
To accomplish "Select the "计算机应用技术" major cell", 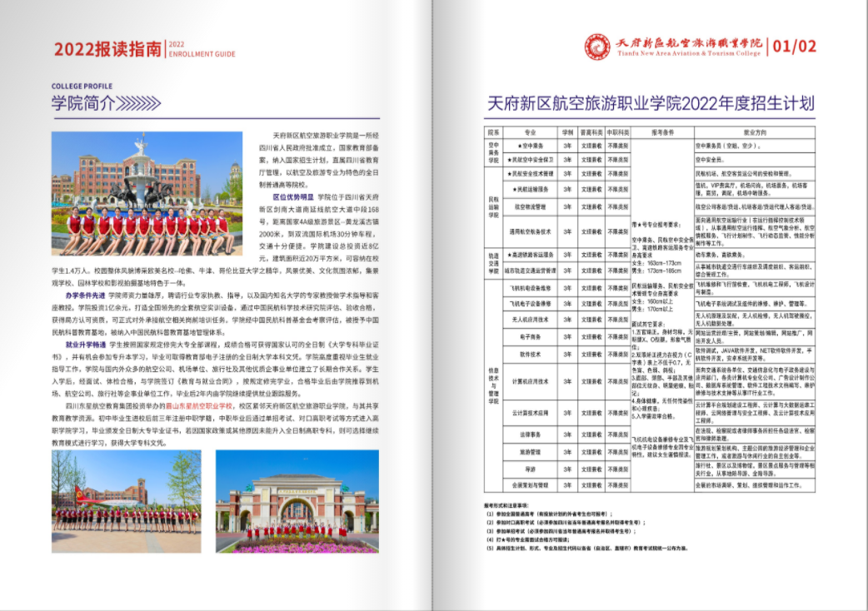I will [531, 381].
